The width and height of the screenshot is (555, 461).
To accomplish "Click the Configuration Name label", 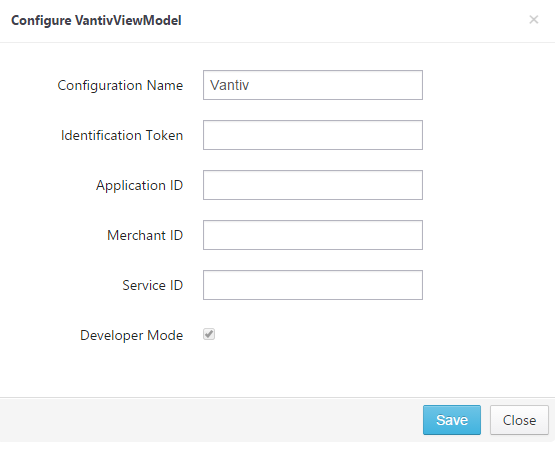I will tap(120, 86).
